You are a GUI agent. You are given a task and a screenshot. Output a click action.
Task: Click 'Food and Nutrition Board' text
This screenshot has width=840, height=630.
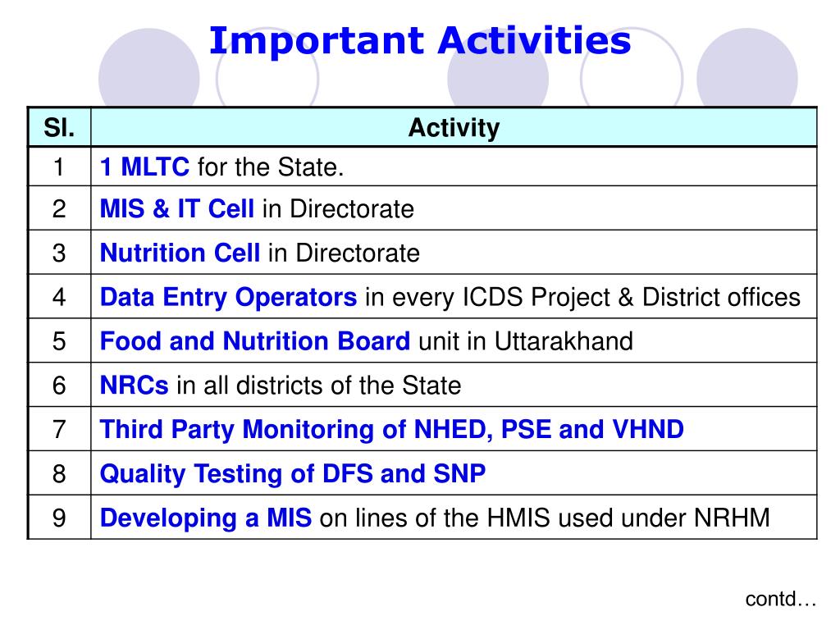pyautogui.click(x=255, y=341)
